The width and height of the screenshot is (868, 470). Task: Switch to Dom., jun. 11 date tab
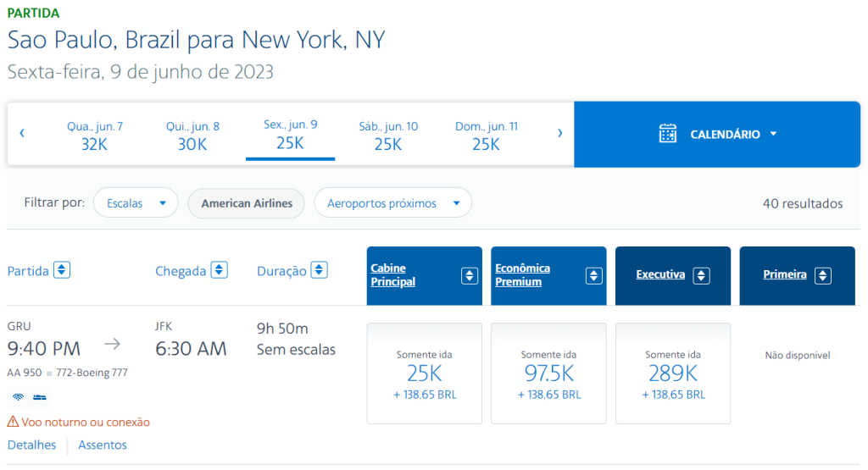coord(487,135)
